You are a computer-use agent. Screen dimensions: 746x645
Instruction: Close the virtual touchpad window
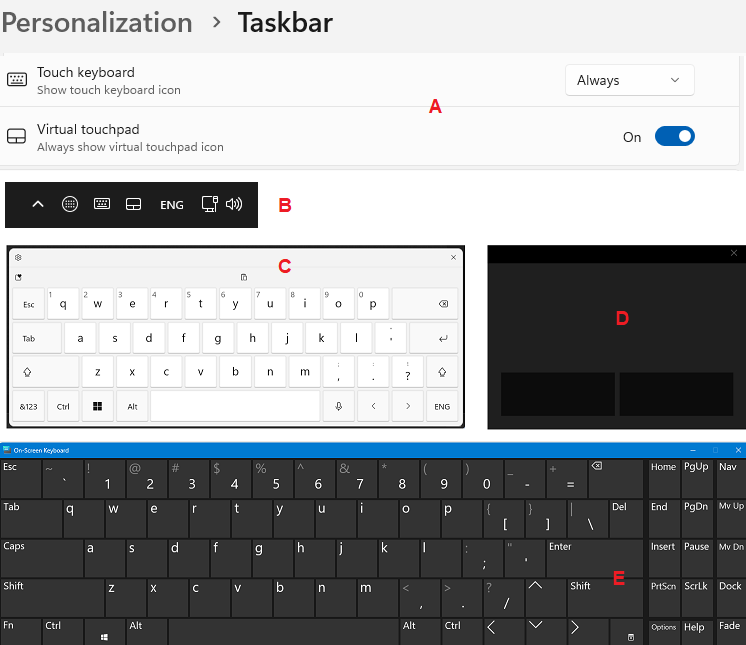pyautogui.click(x=734, y=253)
